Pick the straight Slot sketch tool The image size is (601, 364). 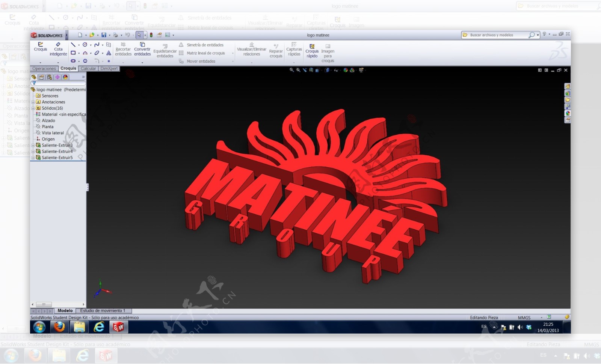click(73, 61)
